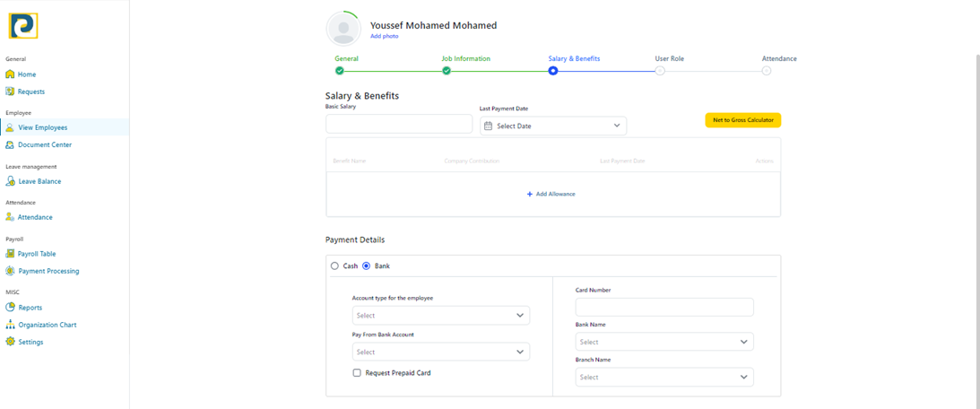The image size is (980, 409).
Task: Click the Net to Gross Calculator button
Action: tap(742, 120)
